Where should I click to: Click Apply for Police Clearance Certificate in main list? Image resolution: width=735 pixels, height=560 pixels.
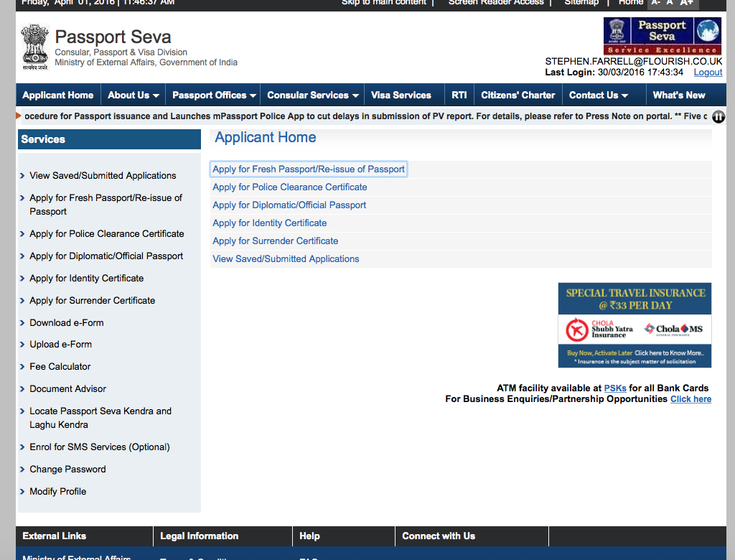point(289,187)
